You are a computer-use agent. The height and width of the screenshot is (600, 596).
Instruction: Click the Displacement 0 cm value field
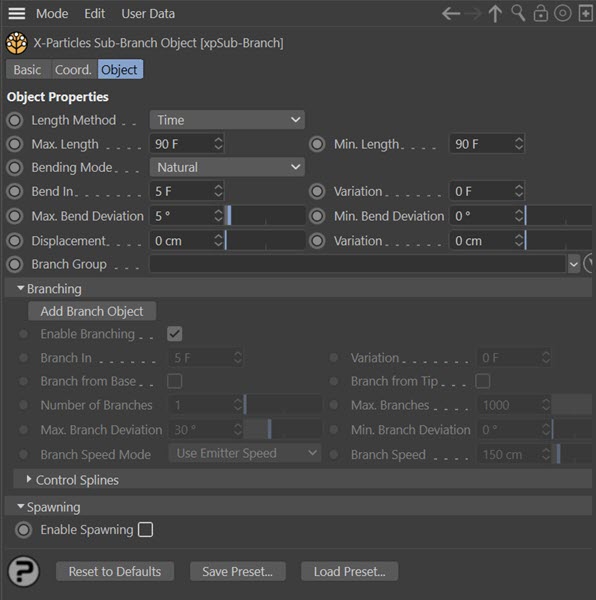[x=182, y=241]
